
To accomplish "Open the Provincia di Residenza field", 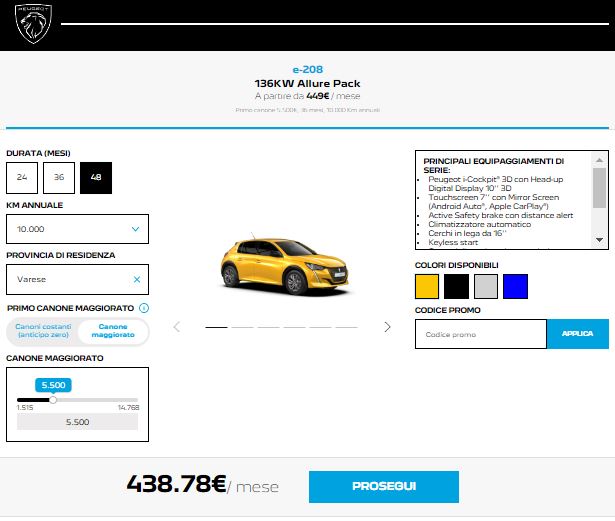I will point(70,280).
